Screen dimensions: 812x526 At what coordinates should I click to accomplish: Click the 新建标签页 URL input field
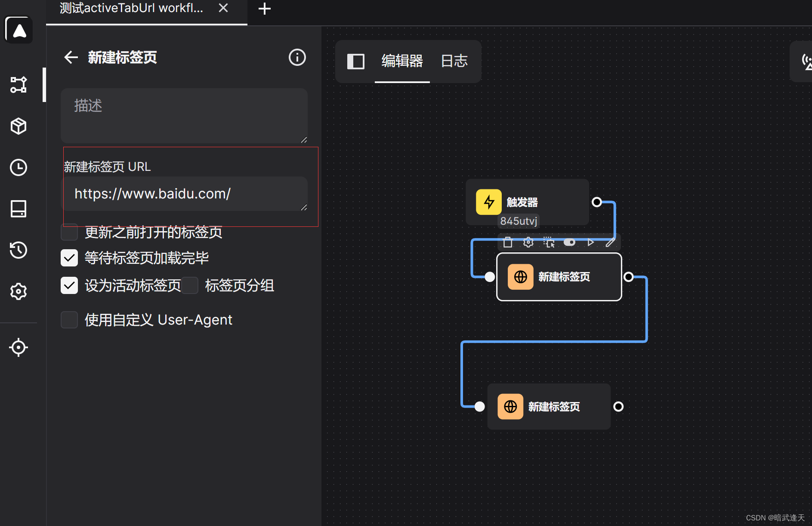(x=185, y=194)
